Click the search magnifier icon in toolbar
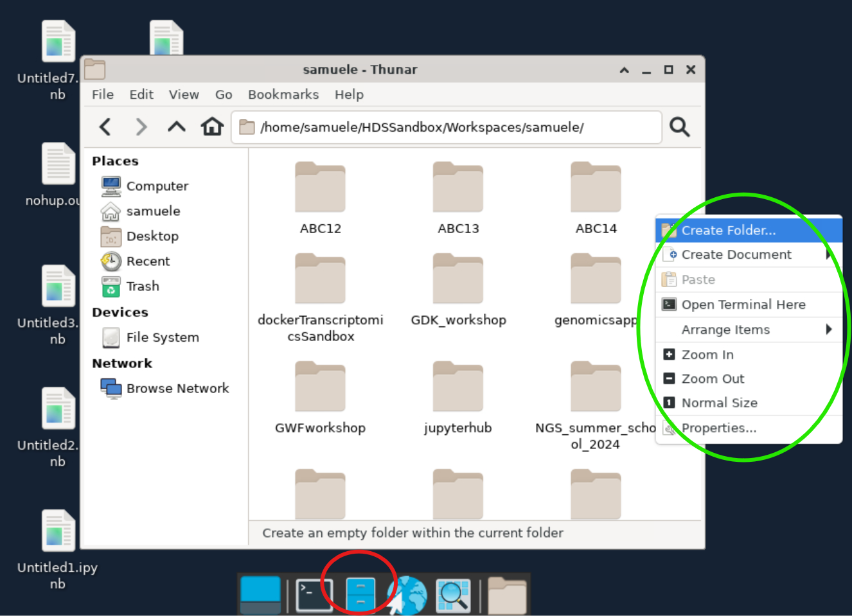 [x=679, y=127]
